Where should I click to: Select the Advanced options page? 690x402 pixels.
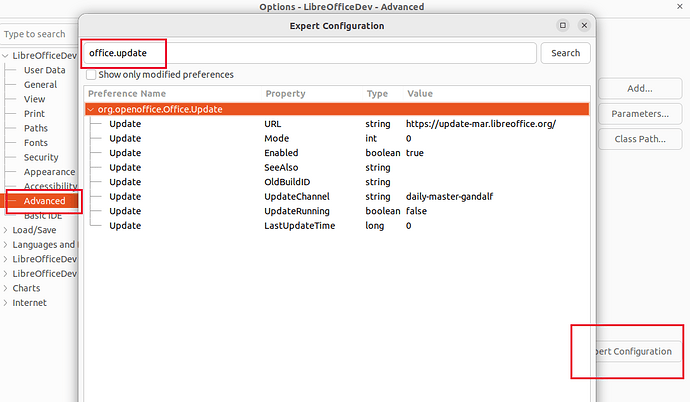coord(44,201)
